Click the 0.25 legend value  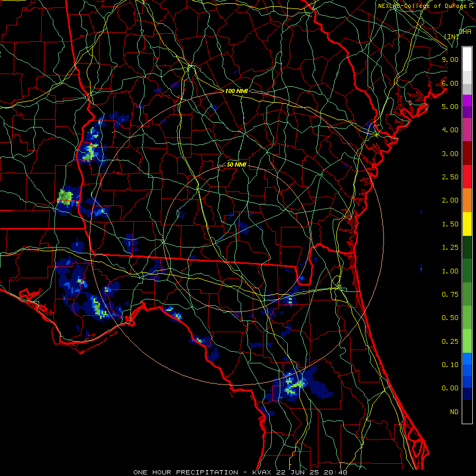[x=450, y=342]
